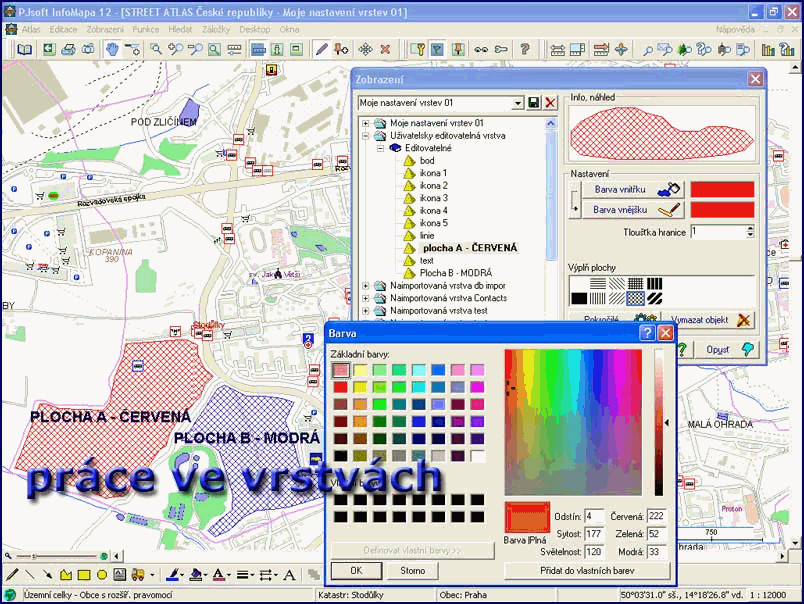Open the atlas book icon in toolbar
Viewport: 804px width, 604px height.
point(24,49)
